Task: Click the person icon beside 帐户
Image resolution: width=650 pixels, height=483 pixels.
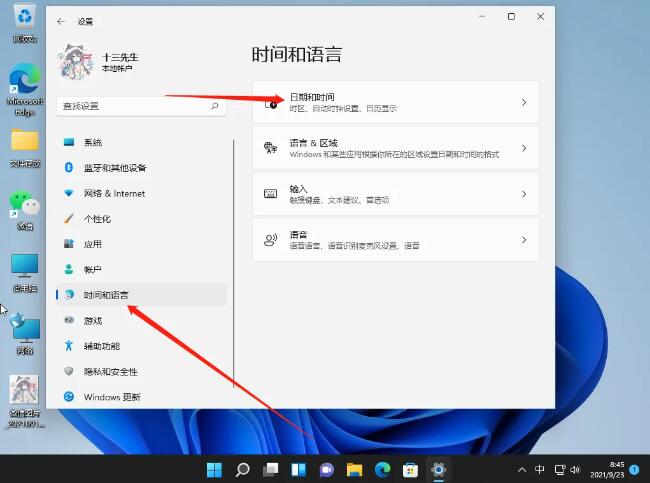Action: [69, 269]
